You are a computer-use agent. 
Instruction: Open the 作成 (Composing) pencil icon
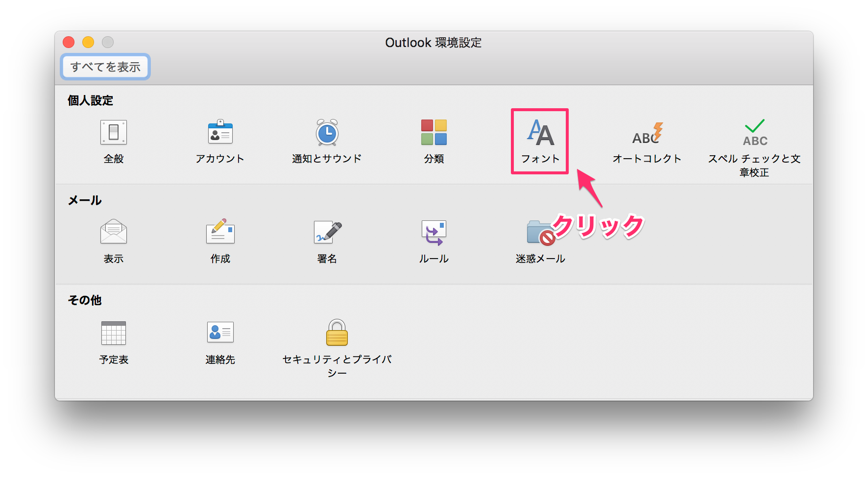tap(220, 231)
